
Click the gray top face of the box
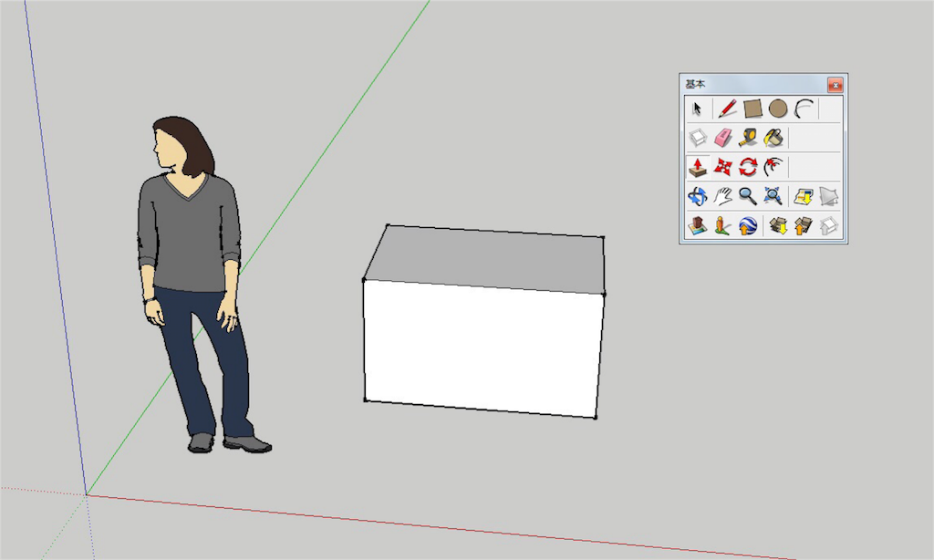pyautogui.click(x=489, y=259)
